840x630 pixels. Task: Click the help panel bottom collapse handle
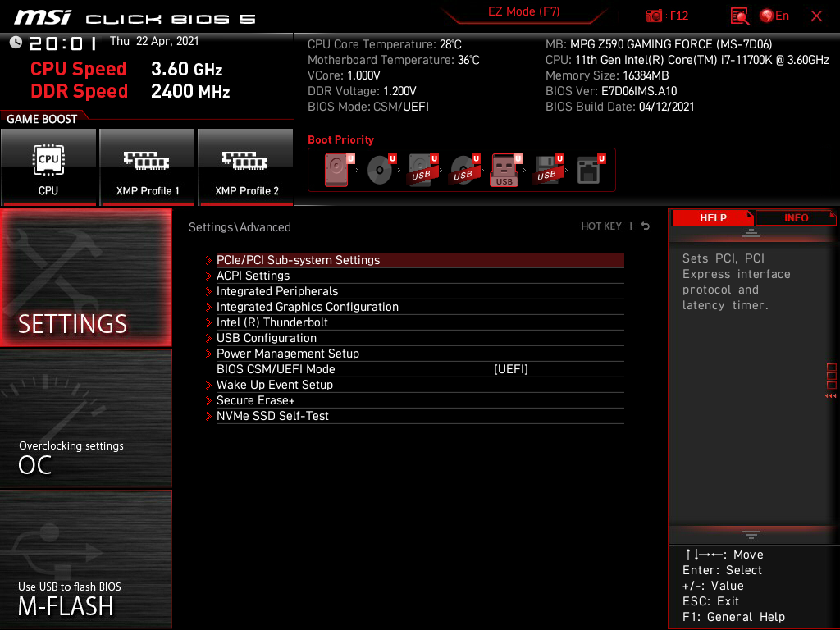pos(751,535)
